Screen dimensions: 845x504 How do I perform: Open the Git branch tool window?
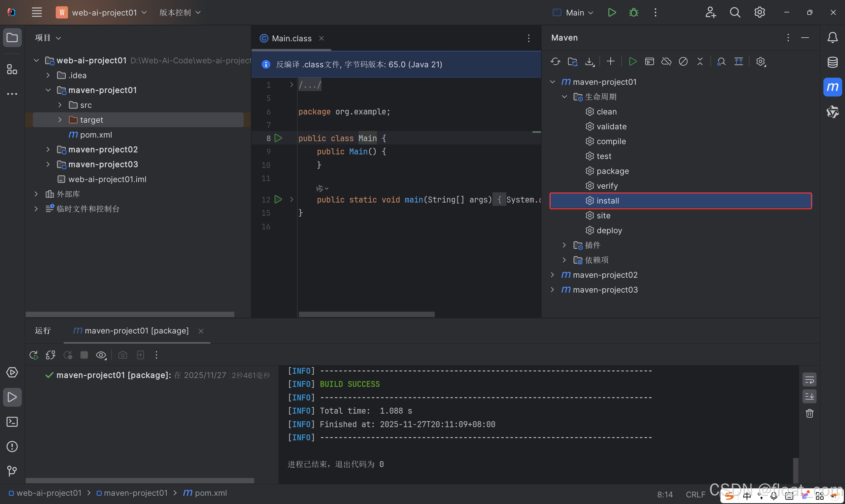(12, 471)
